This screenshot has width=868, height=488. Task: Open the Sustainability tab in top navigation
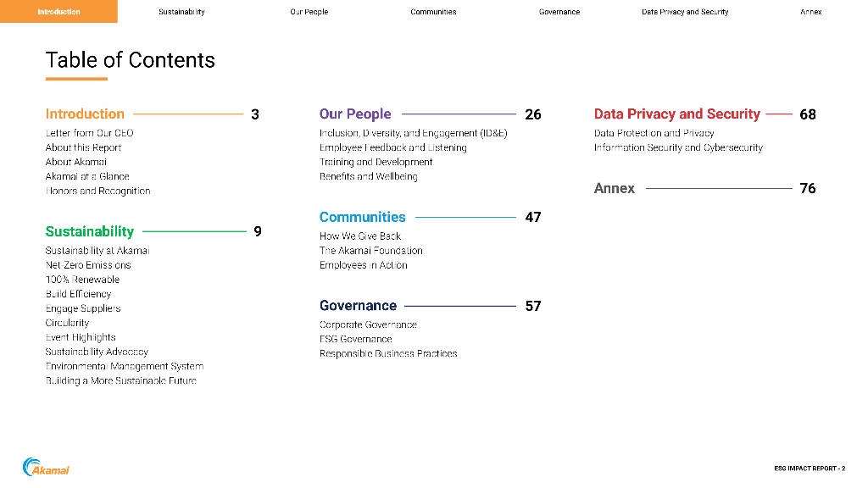tap(181, 12)
